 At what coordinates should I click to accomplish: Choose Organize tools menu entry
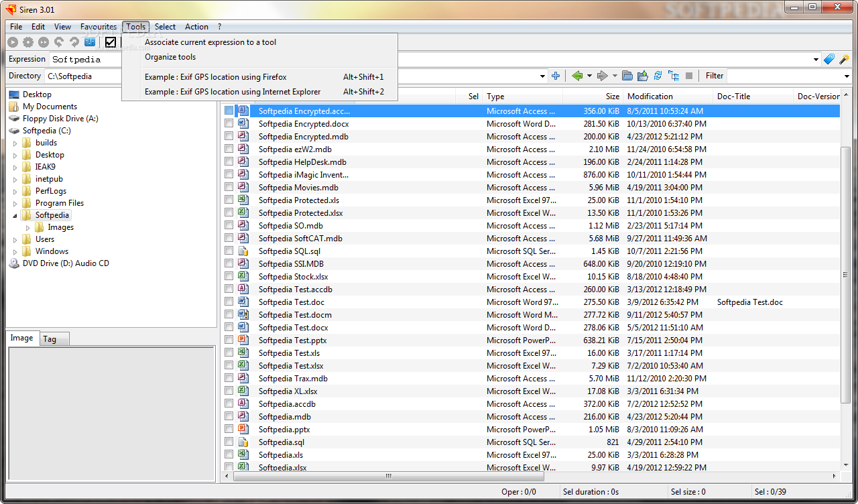click(x=260, y=57)
